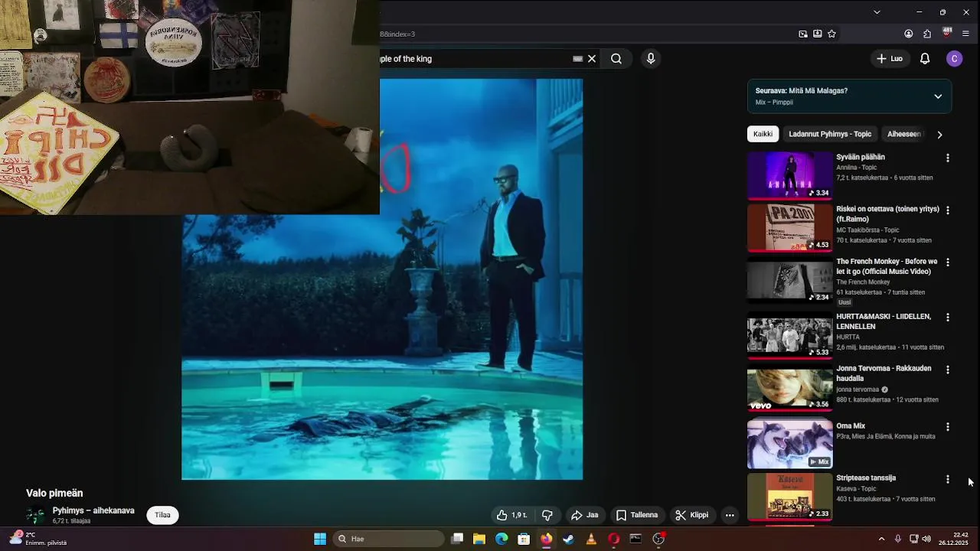Click the install app icon in address bar

tap(818, 34)
